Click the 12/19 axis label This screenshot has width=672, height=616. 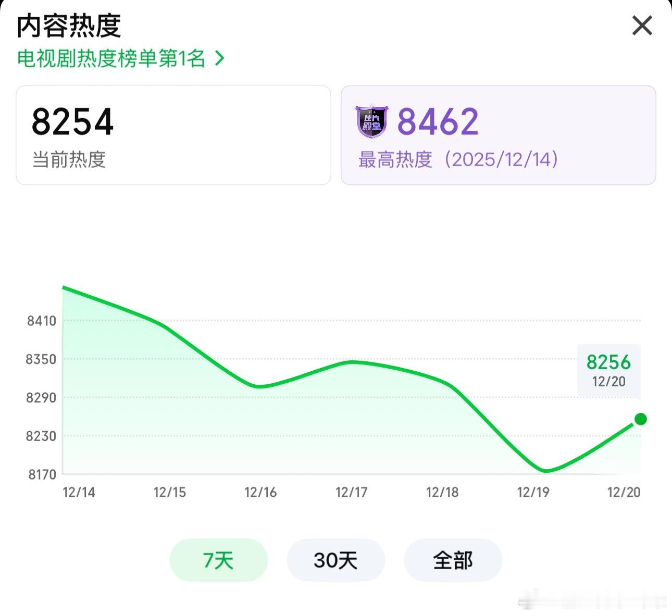(x=532, y=492)
